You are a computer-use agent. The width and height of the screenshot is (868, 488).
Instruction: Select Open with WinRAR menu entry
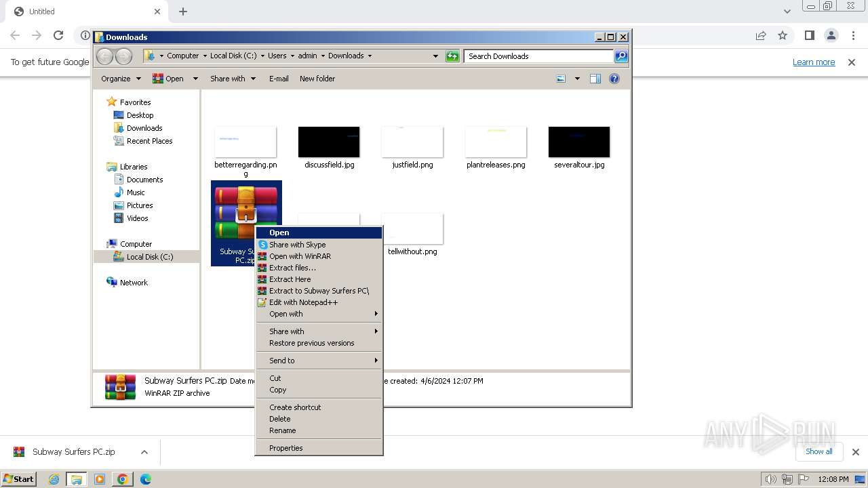pos(319,256)
